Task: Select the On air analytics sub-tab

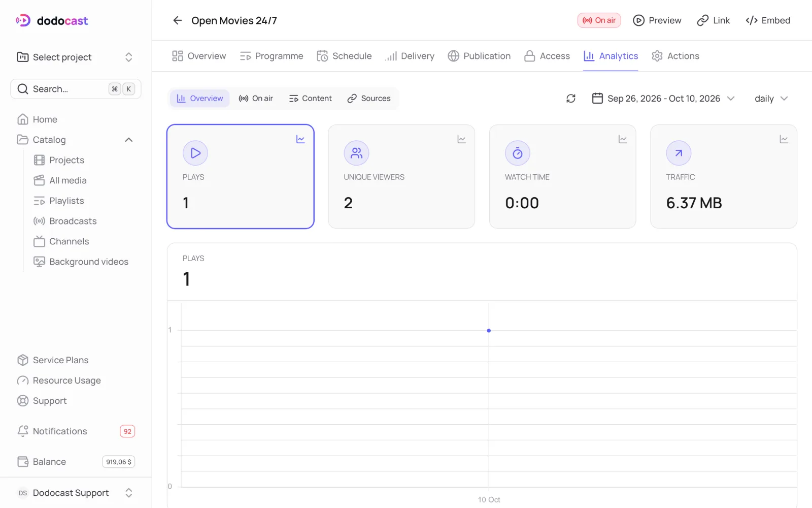Action: (x=256, y=99)
